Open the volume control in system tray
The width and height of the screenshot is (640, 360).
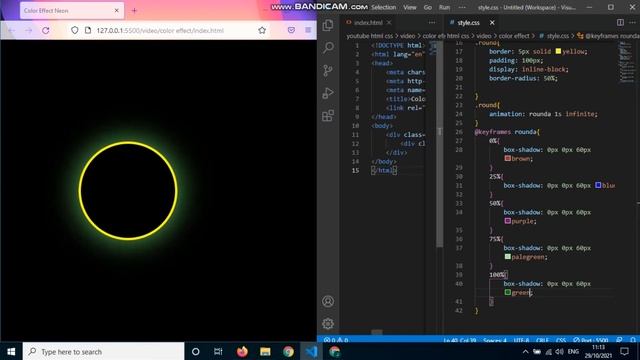[559, 351]
